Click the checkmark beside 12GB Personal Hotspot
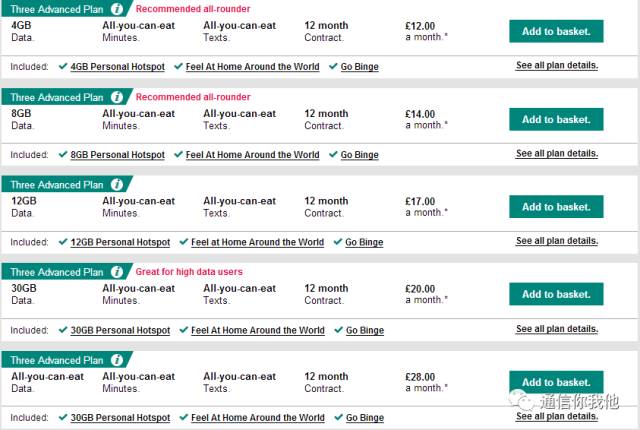The height and width of the screenshot is (430, 640). (63, 242)
